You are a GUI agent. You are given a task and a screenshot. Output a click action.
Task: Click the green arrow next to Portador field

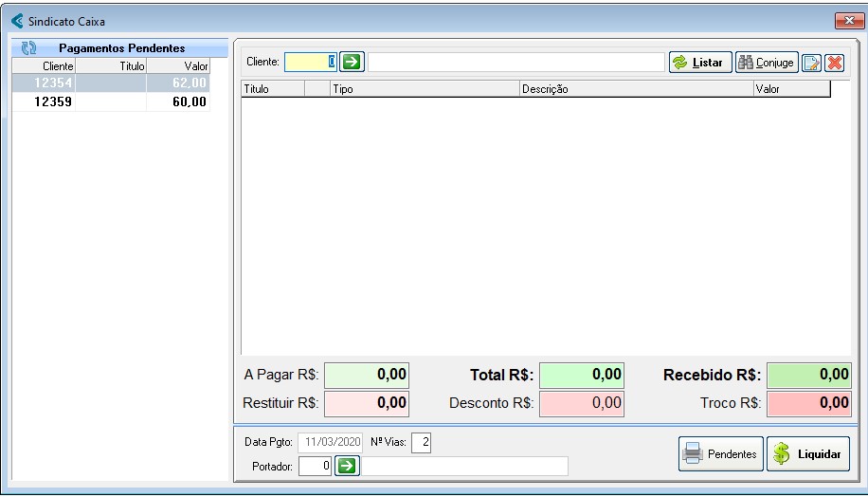[x=347, y=466]
